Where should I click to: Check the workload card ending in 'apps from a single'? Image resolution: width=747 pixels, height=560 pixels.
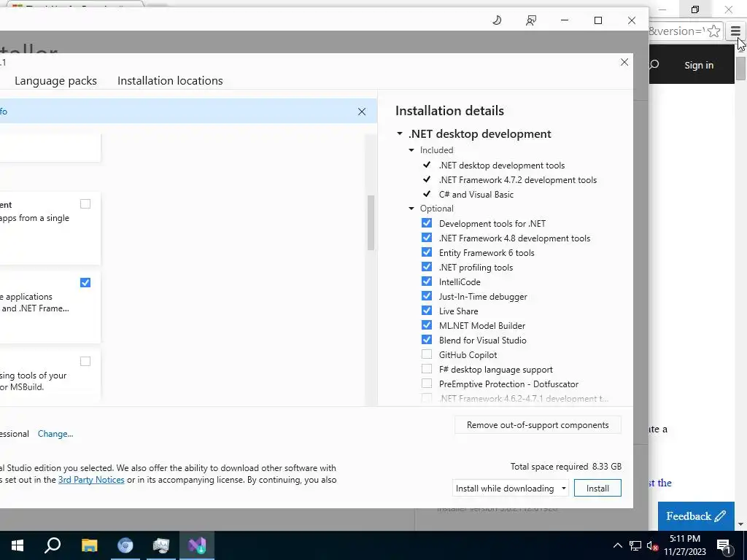coord(85,204)
